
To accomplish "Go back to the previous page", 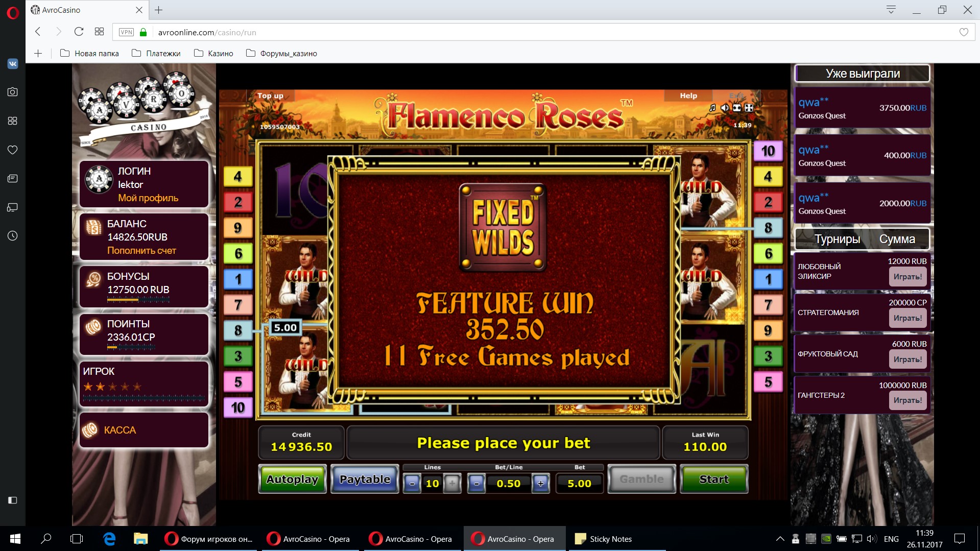I will [38, 32].
